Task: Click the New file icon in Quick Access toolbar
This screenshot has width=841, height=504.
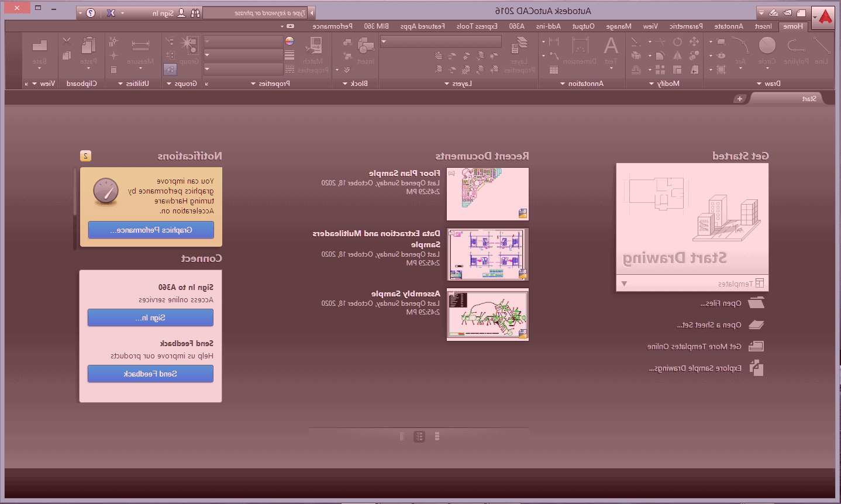Action: pyautogui.click(x=801, y=12)
